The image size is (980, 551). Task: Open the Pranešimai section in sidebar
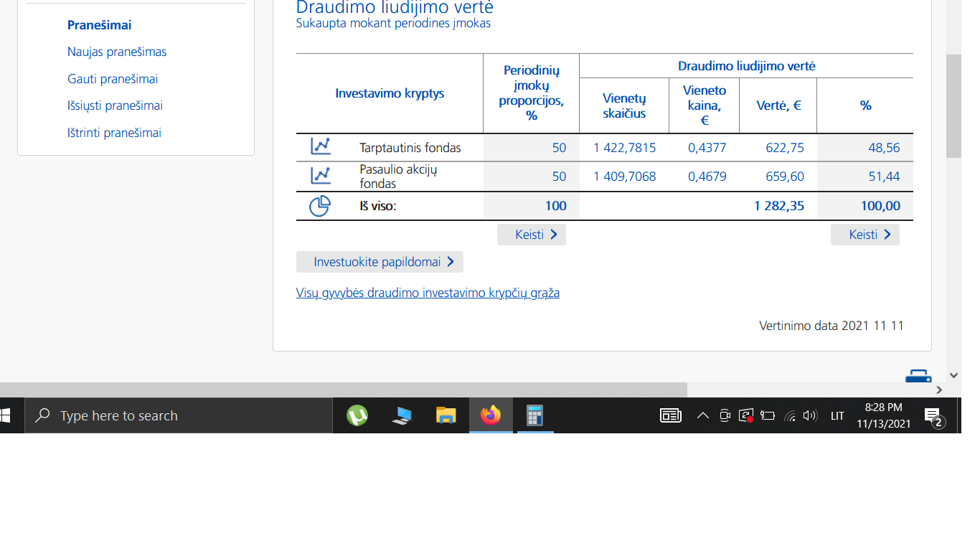pos(100,25)
